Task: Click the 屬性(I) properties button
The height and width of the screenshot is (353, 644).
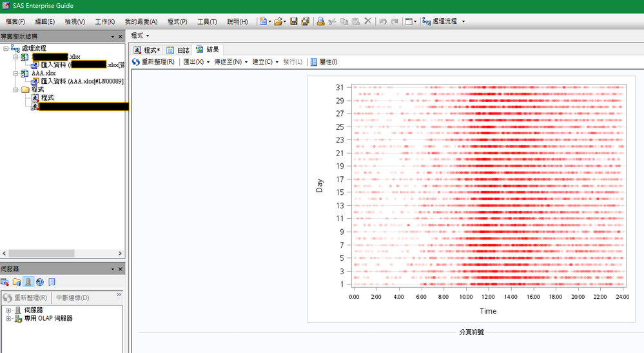Action: coord(324,62)
